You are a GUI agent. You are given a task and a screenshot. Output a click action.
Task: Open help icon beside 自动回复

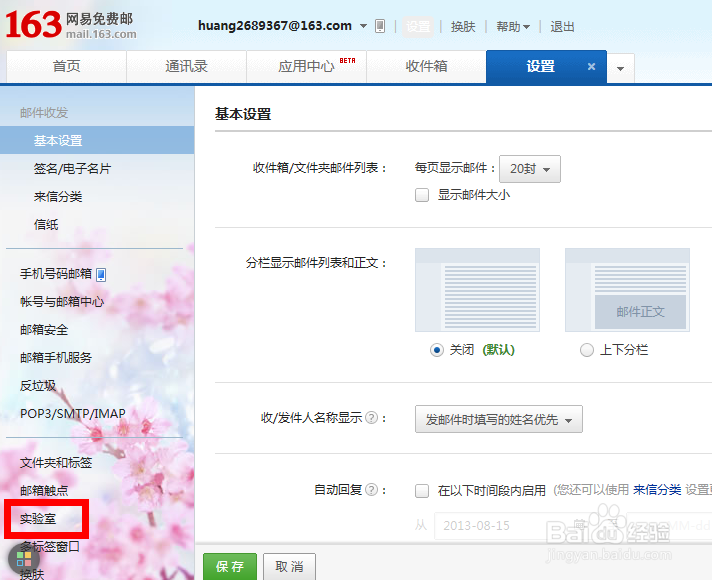(371, 490)
